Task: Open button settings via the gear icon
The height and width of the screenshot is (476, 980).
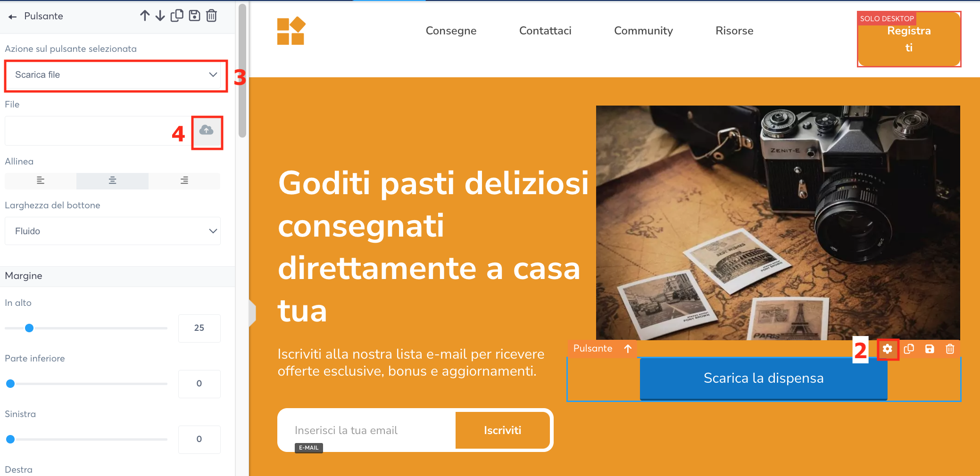Action: pos(888,349)
